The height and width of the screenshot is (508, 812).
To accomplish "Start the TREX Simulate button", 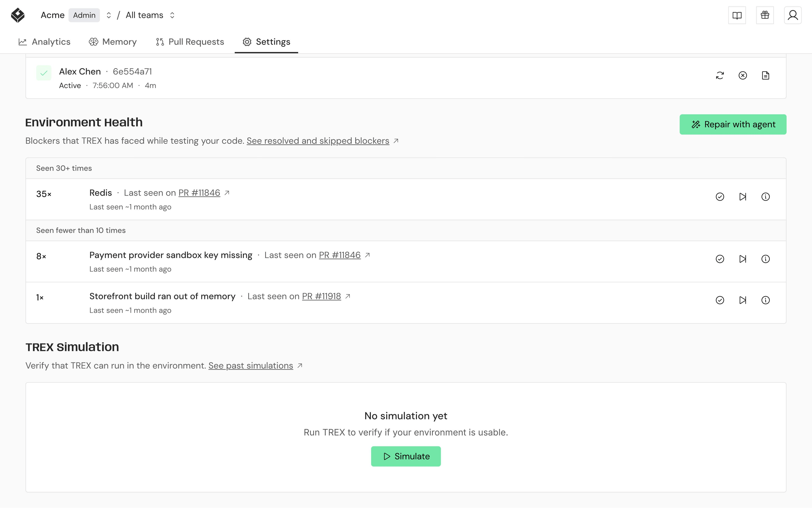I will click(x=406, y=457).
